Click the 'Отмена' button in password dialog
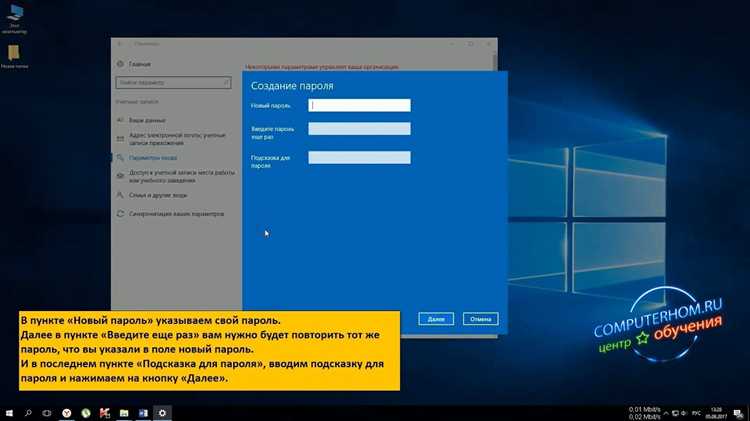 coord(480,319)
